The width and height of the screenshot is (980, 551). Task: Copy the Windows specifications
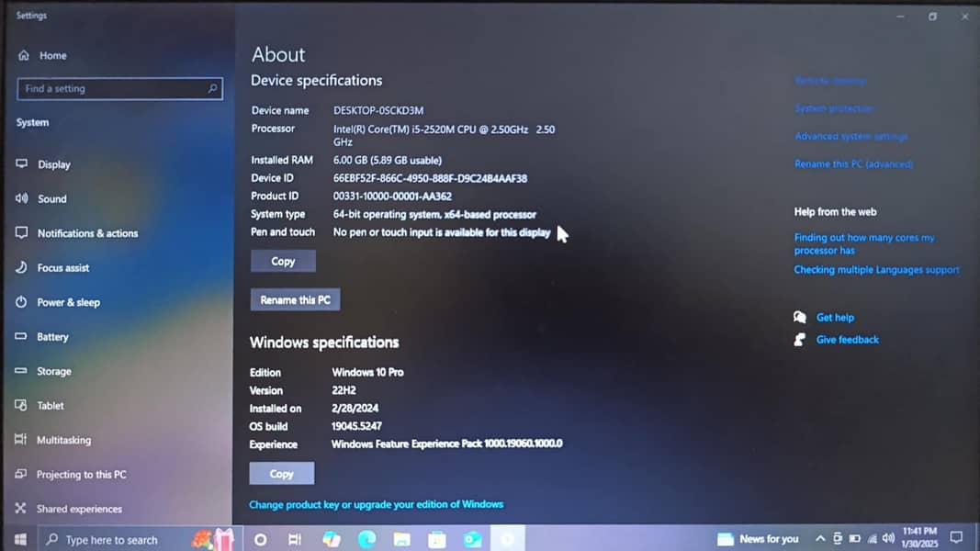click(281, 474)
